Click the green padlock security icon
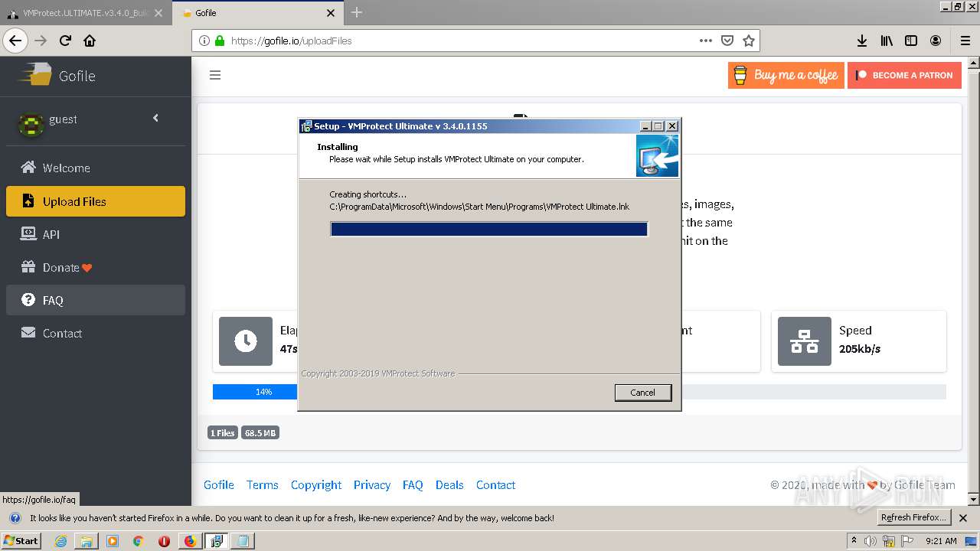The width and height of the screenshot is (980, 551). [x=220, y=41]
